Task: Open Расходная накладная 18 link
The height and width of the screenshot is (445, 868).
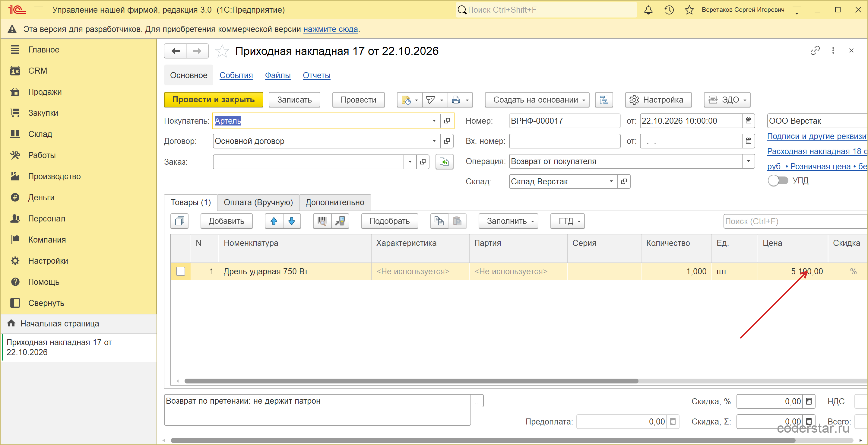Action: 817,151
